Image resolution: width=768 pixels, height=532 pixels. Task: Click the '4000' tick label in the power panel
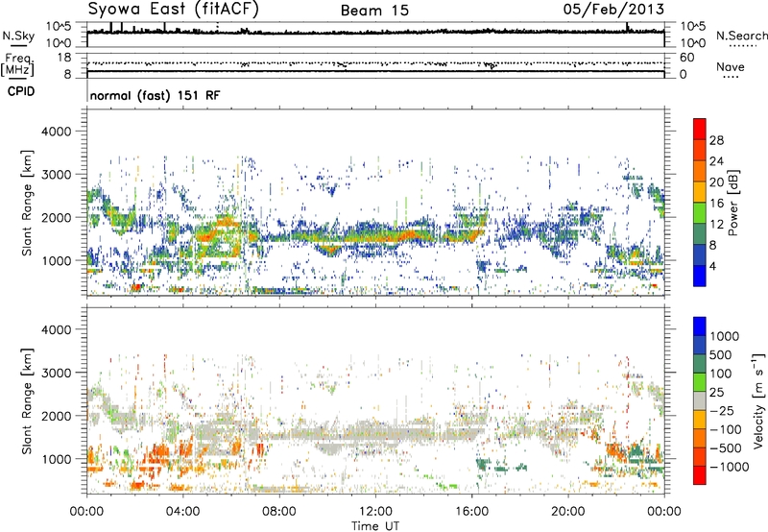pyautogui.click(x=56, y=132)
